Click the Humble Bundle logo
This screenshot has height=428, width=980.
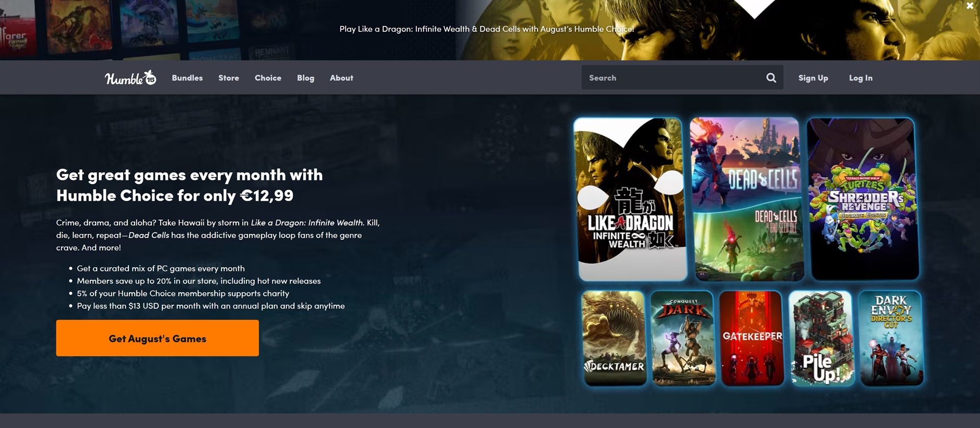click(130, 77)
